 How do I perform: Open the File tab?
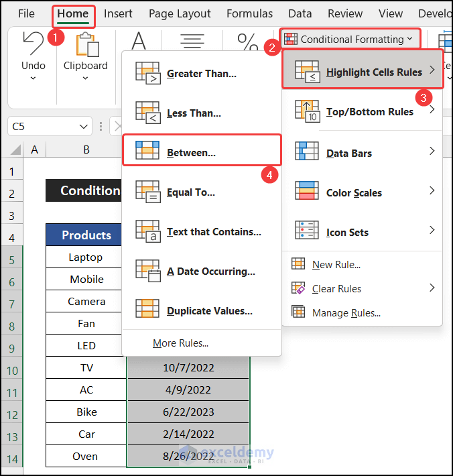26,13
